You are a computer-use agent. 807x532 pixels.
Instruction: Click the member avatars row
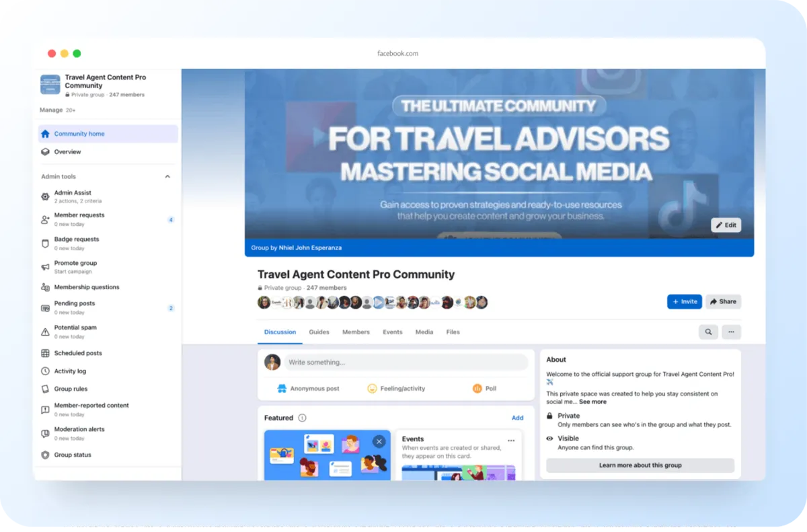pyautogui.click(x=373, y=303)
